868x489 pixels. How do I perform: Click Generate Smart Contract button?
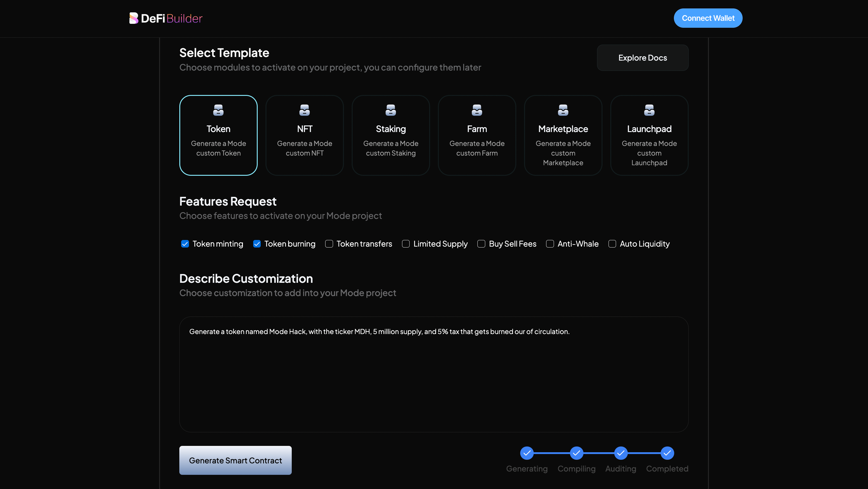235,460
